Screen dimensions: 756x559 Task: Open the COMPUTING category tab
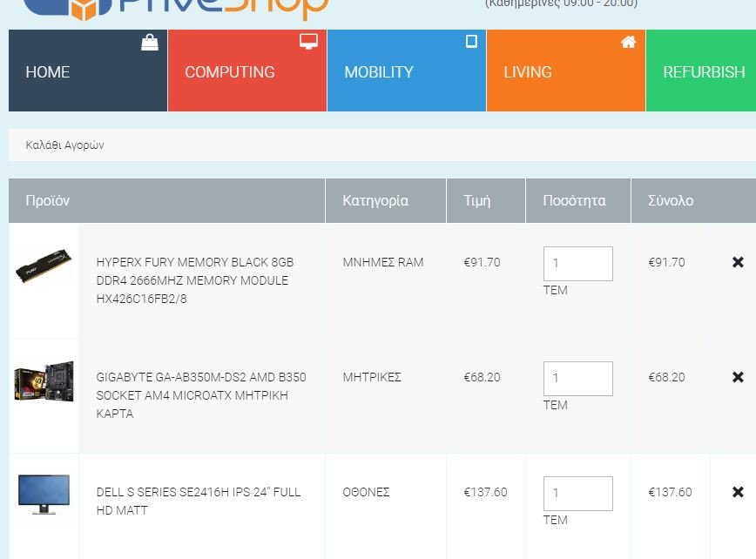[x=247, y=71]
